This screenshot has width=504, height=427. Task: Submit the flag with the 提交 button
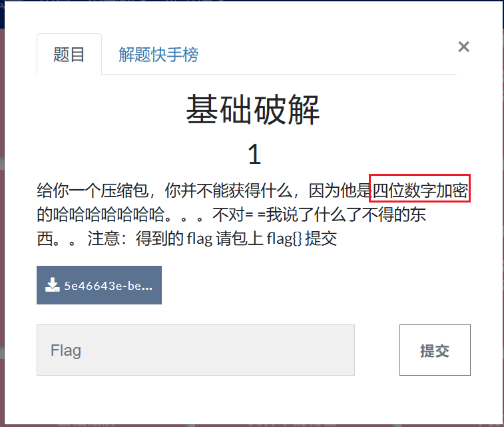[x=435, y=350]
